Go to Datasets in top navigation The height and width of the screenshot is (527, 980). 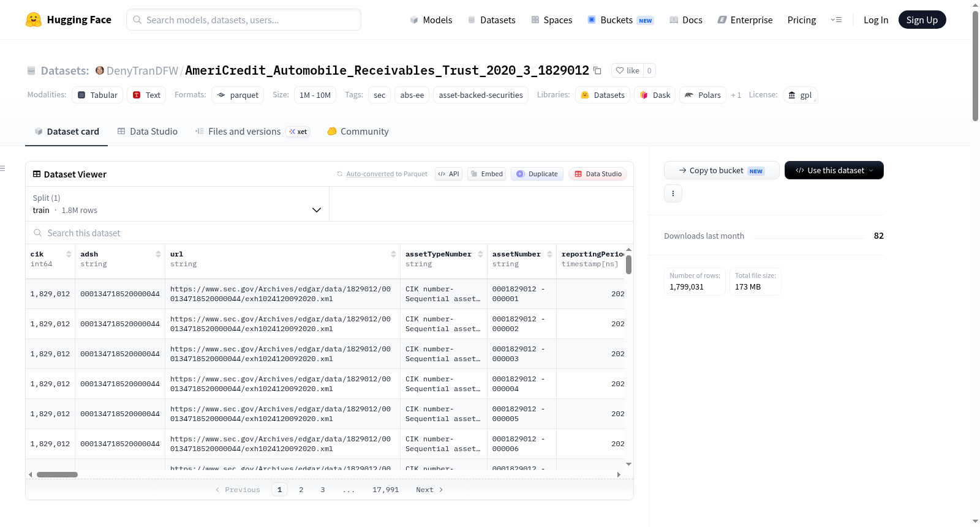[x=491, y=20]
